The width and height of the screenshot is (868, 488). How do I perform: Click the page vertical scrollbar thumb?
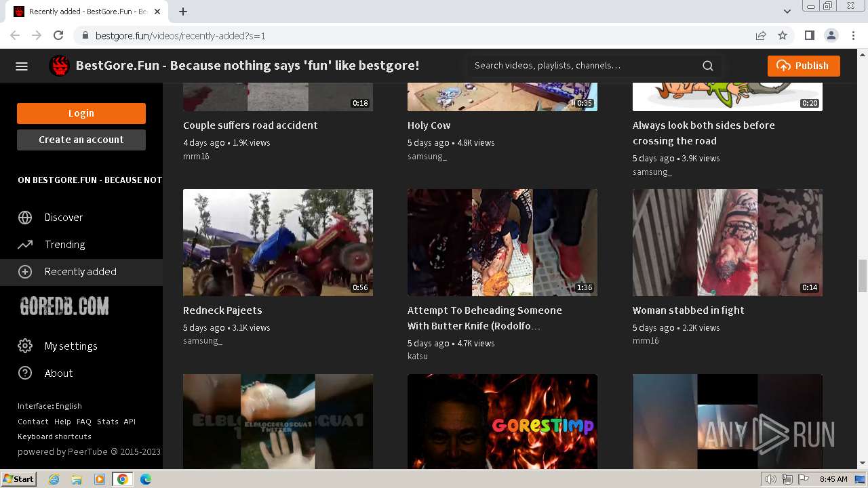tap(862, 276)
